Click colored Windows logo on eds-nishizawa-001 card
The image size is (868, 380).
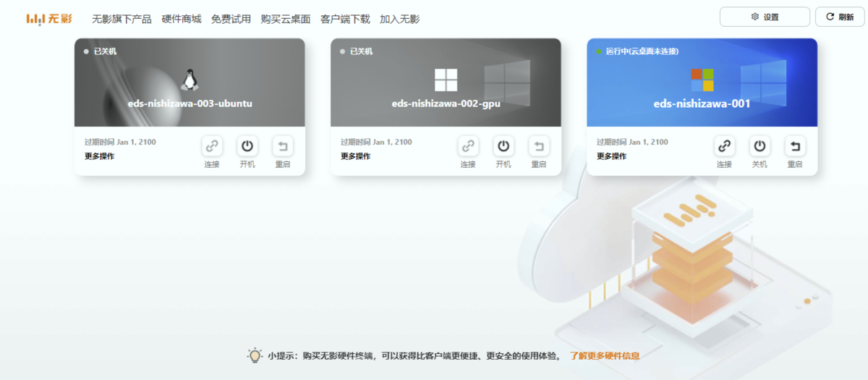click(702, 80)
